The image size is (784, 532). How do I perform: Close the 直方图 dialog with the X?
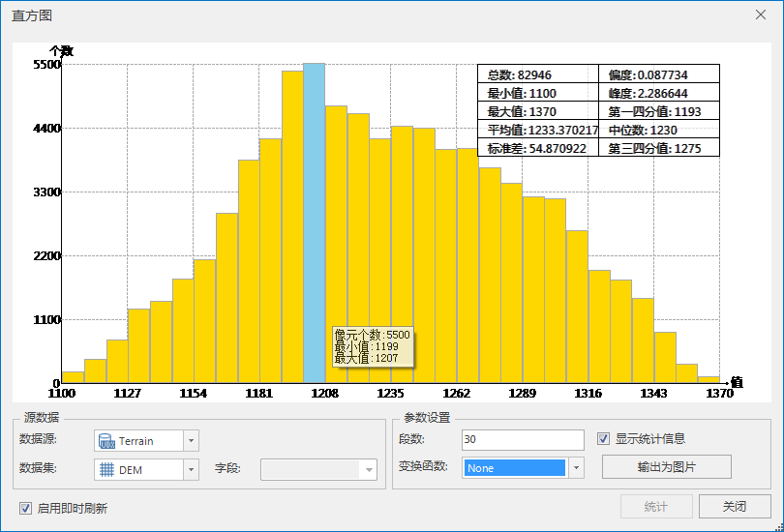tap(761, 15)
